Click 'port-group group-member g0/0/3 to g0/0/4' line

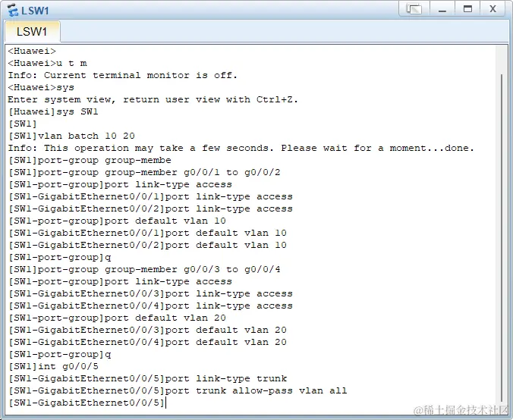pyautogui.click(x=144, y=269)
